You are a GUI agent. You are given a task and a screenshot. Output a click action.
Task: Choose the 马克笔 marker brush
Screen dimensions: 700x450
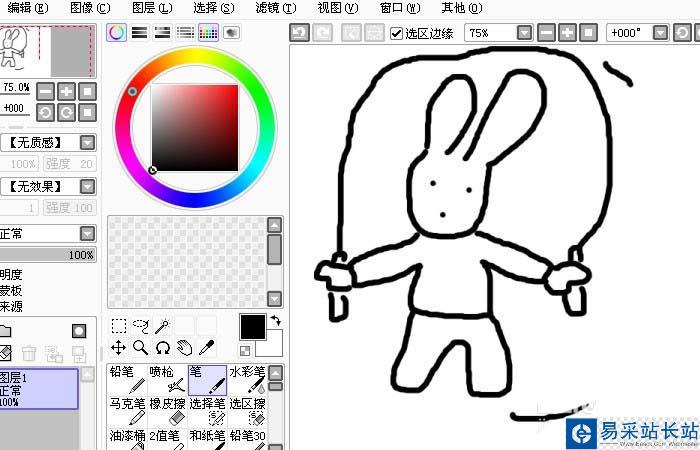point(127,411)
